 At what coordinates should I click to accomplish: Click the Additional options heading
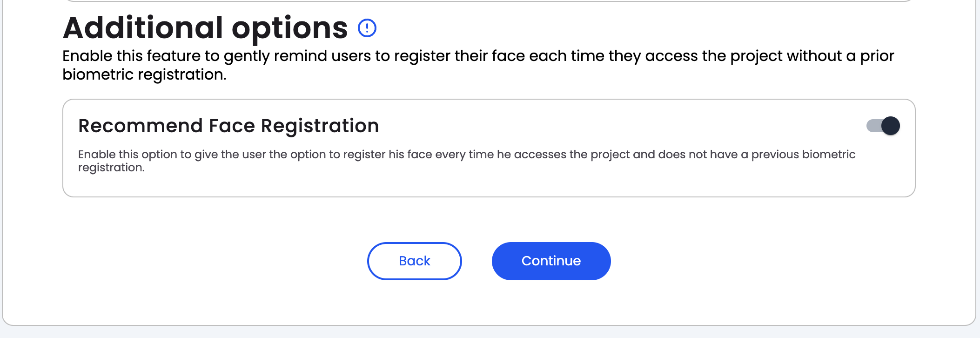[x=205, y=28]
